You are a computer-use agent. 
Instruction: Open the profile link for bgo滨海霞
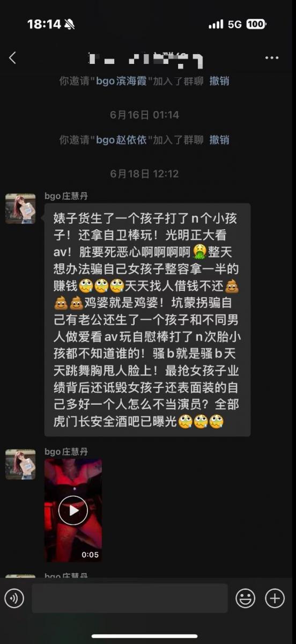click(121, 81)
